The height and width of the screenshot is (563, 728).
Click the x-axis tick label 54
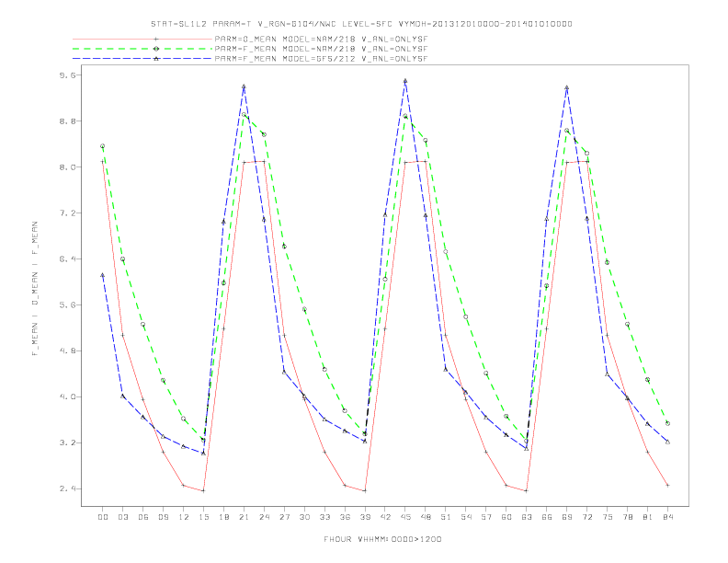pyautogui.click(x=466, y=517)
